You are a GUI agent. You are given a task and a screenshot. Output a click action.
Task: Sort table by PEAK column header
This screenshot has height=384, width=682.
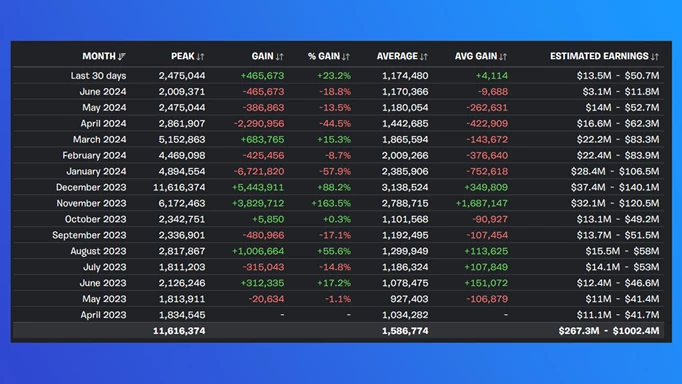click(x=183, y=56)
